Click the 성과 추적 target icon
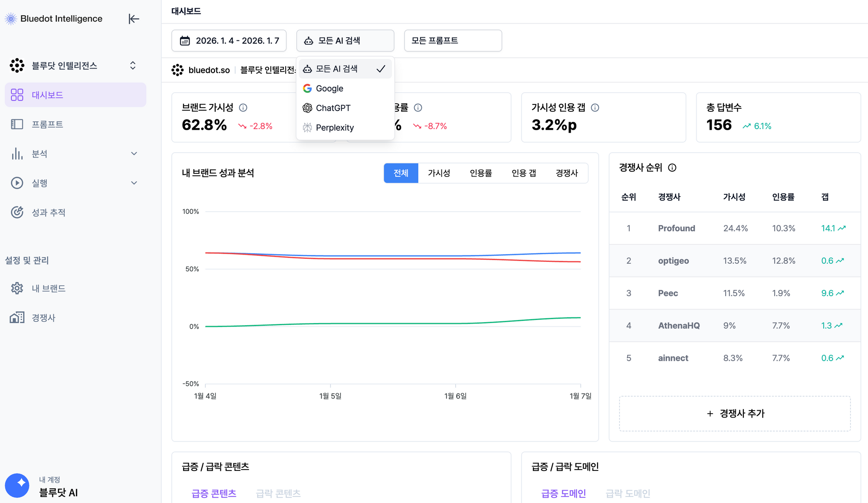Image resolution: width=868 pixels, height=503 pixels. pos(17,212)
